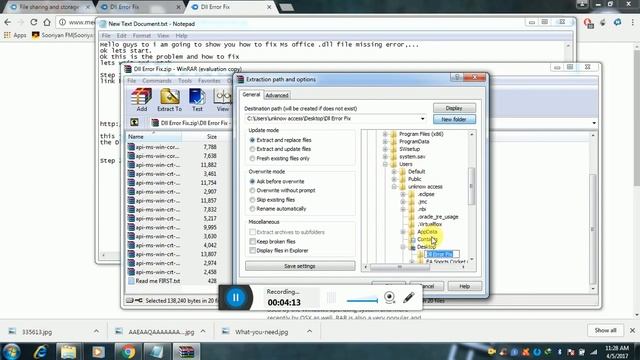
Task: Select the .oracle_jre_usage folder in tree
Action: [438, 217]
